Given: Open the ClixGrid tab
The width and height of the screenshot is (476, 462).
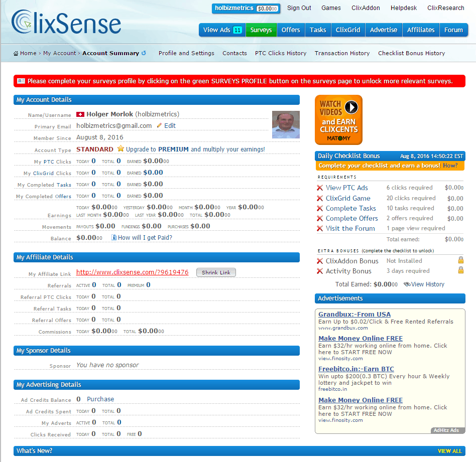Looking at the screenshot, I should pos(348,30).
